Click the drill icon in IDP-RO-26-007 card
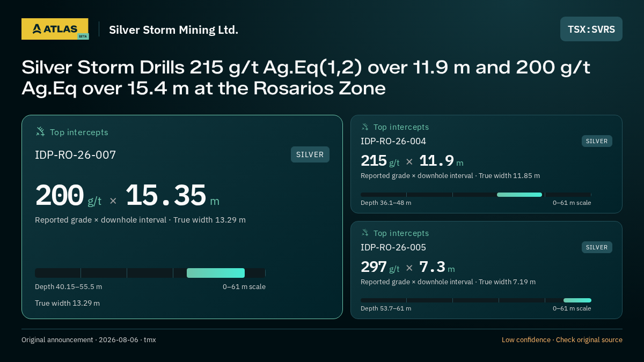This screenshot has width=644, height=362. coord(40,131)
